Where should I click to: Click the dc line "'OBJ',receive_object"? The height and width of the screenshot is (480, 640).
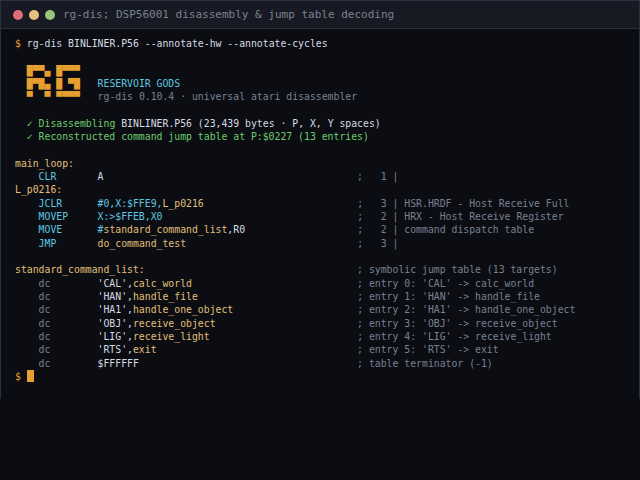click(x=156, y=323)
